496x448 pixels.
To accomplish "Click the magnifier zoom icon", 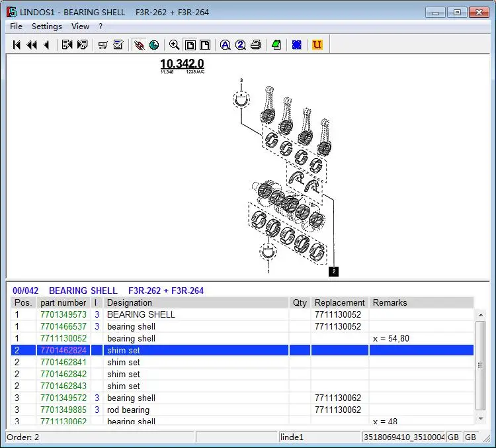I will point(174,45).
